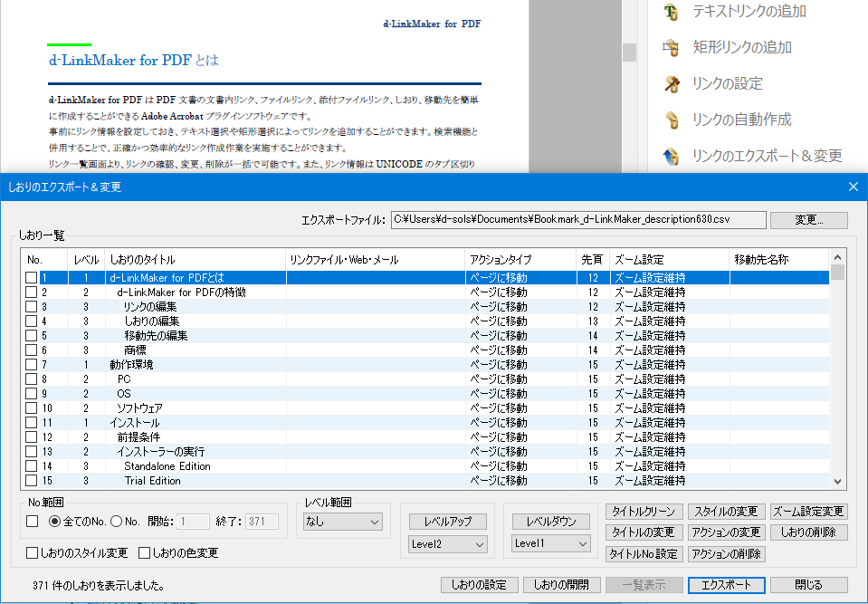Click the しおりの開閉 button

pos(561,585)
